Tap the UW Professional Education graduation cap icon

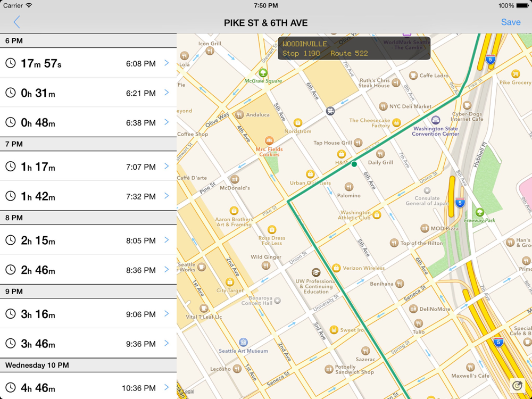tap(316, 272)
